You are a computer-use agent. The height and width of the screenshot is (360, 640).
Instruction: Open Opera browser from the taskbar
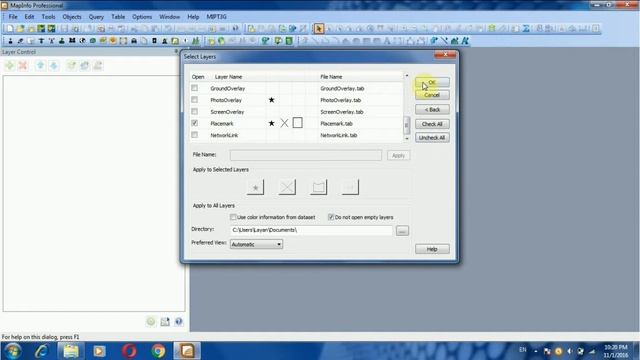click(x=129, y=351)
